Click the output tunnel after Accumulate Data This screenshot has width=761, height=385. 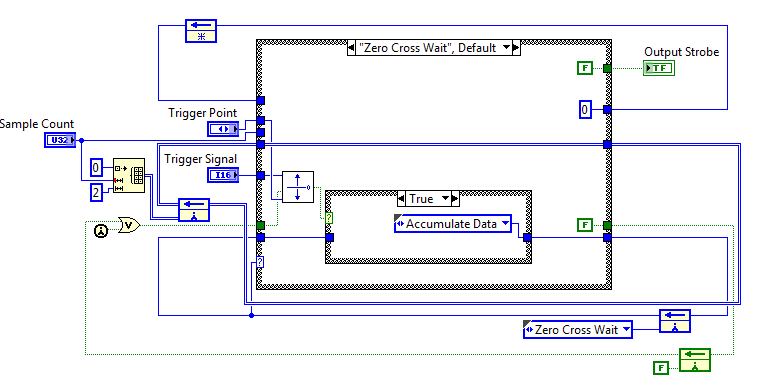pos(528,237)
